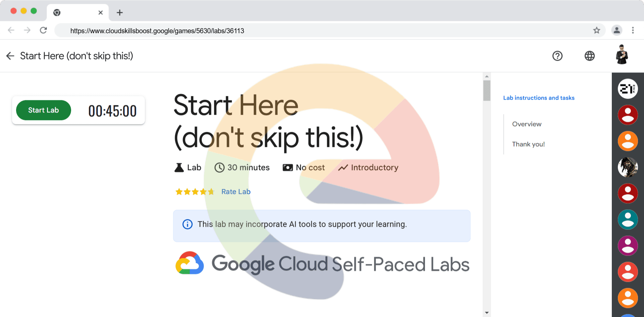
Task: Open a new browser tab
Action: [120, 13]
